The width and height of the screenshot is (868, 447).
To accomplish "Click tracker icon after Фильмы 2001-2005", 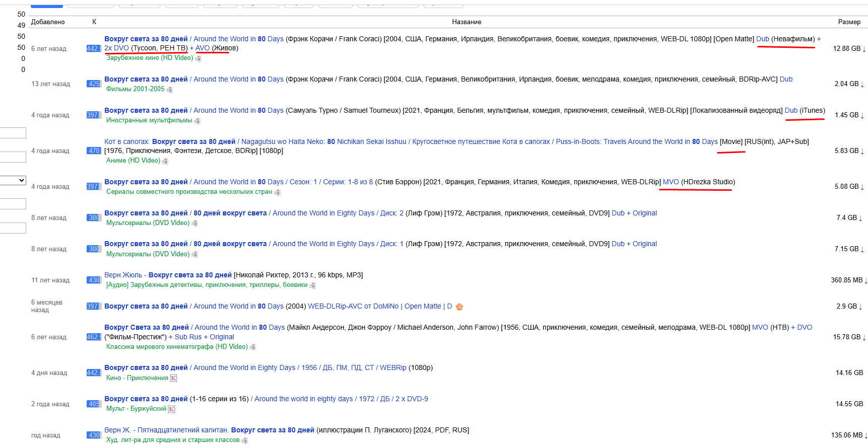I will click(170, 90).
